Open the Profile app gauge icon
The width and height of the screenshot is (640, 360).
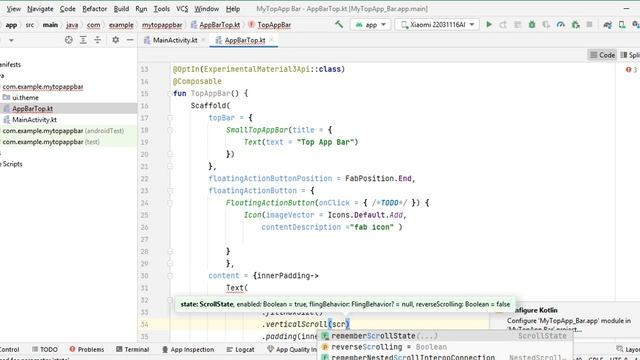(561, 24)
